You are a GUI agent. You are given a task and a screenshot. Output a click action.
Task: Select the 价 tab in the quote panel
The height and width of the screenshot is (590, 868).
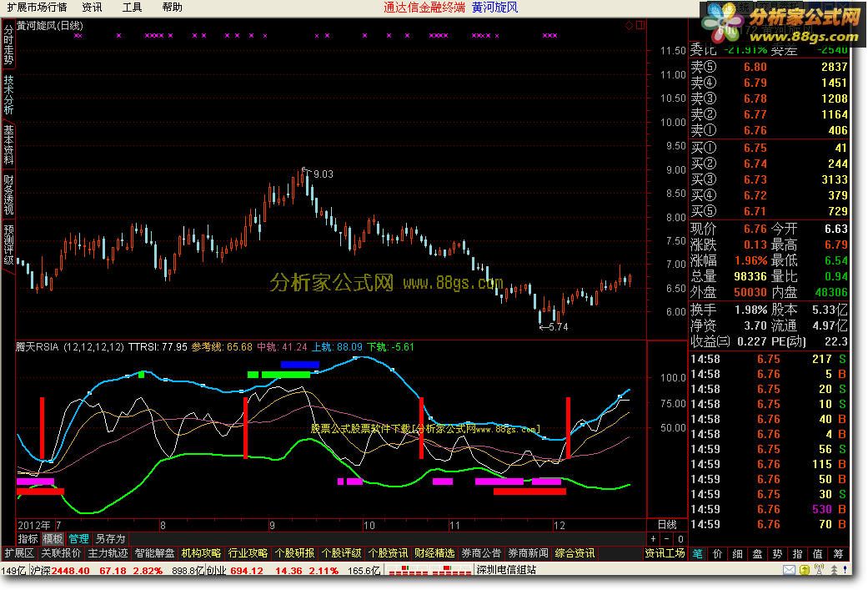tap(718, 553)
